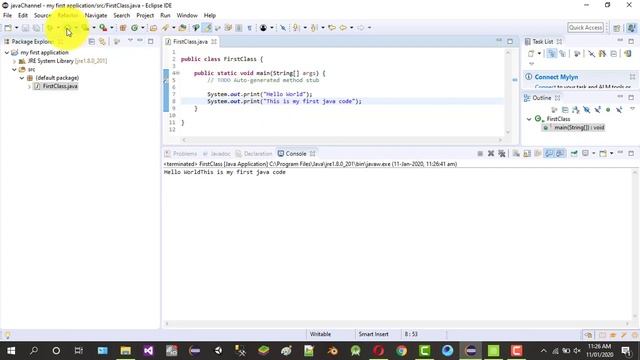Open the Window menu

[187, 16]
